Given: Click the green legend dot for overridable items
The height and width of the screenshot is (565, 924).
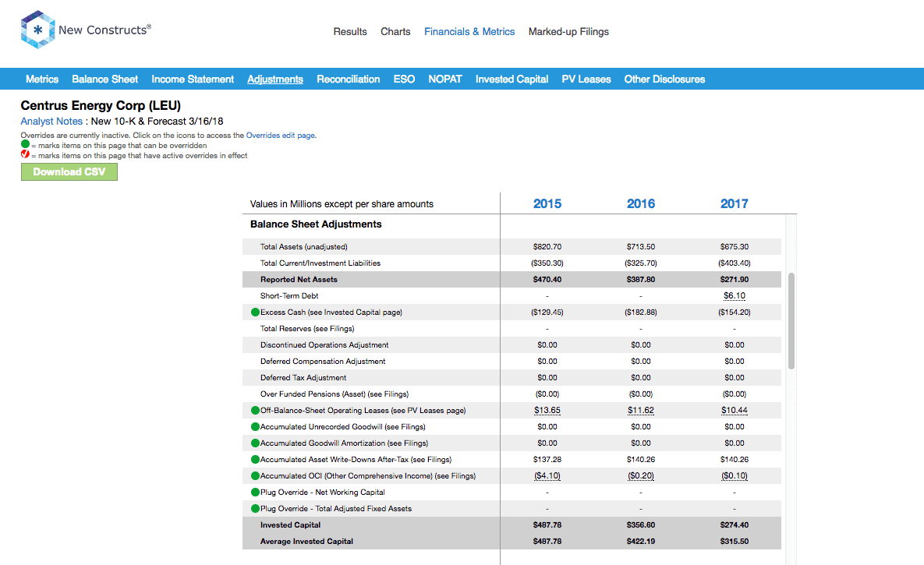Looking at the screenshot, I should (25, 144).
